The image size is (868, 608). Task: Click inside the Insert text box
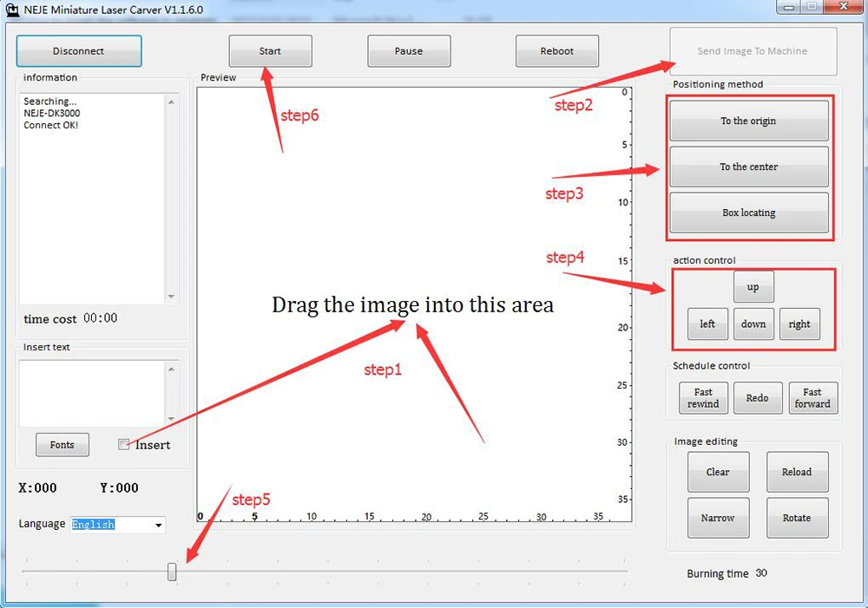pyautogui.click(x=92, y=394)
